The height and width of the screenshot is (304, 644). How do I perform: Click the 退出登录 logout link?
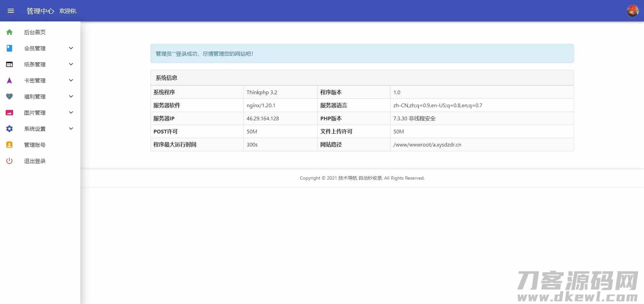[35, 161]
